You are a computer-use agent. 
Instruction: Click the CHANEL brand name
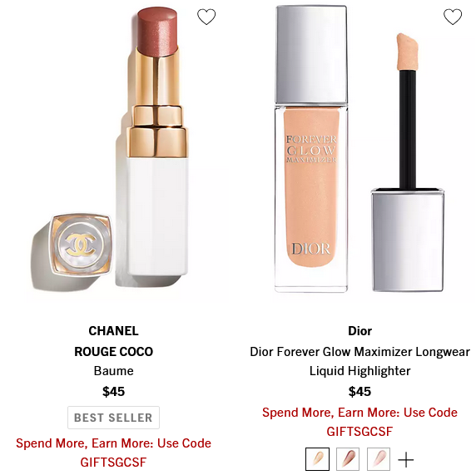click(113, 331)
